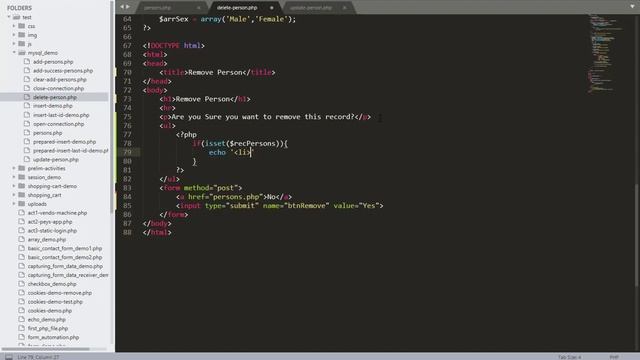640x360 pixels.
Task: Open act2-peys-app.php file
Action: pyautogui.click(x=50, y=222)
